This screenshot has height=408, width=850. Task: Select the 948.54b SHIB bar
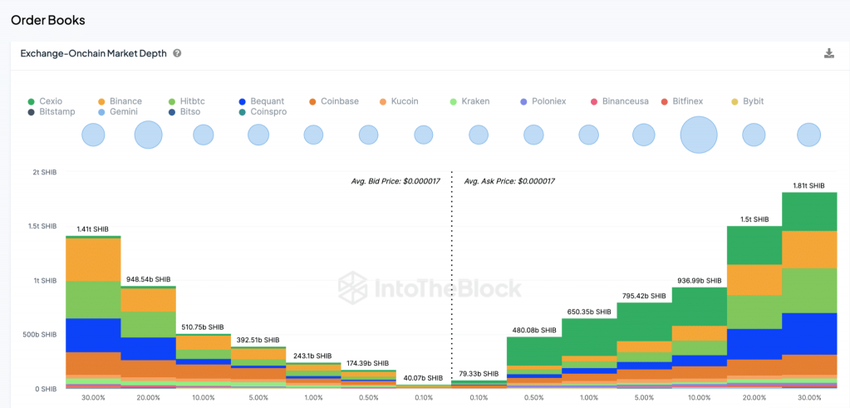pyautogui.click(x=148, y=337)
